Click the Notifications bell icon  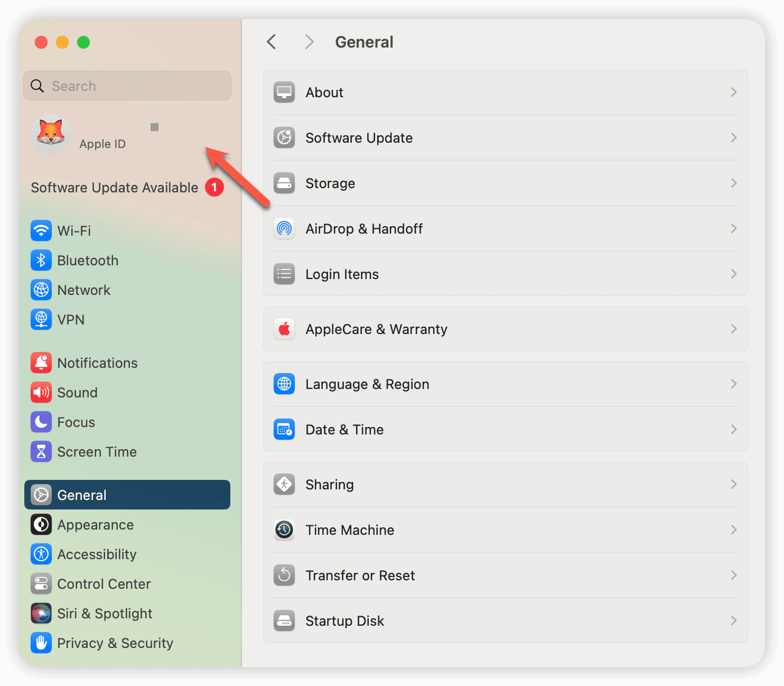click(41, 363)
